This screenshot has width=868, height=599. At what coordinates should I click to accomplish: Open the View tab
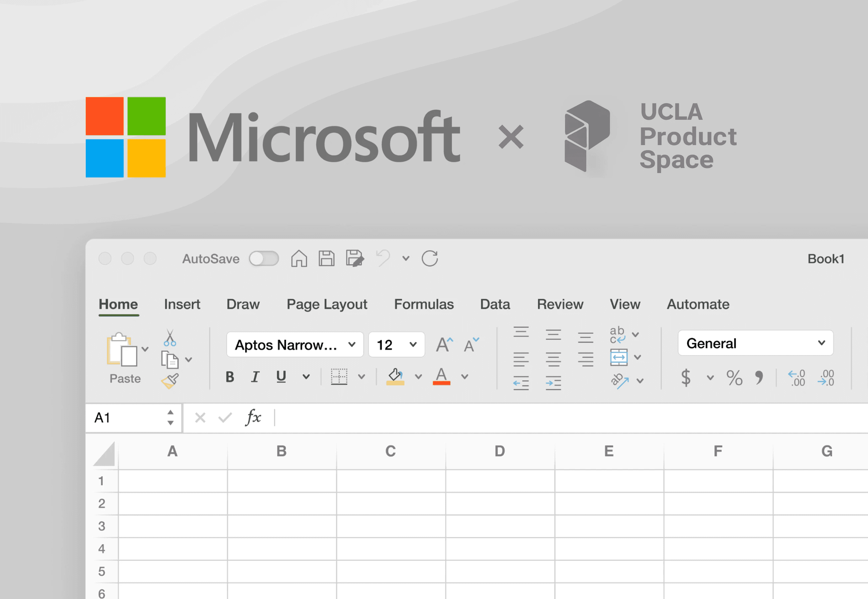625,304
